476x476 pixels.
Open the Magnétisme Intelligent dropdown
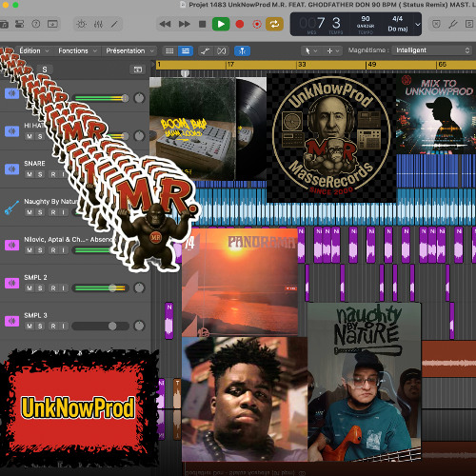(x=432, y=50)
